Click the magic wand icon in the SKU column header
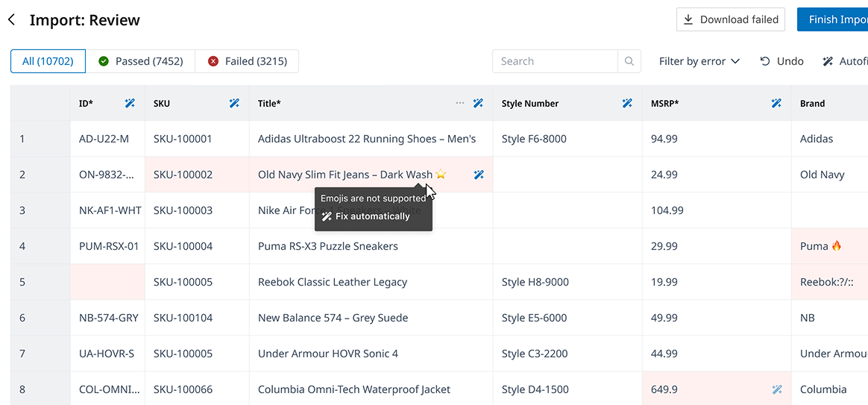 click(235, 103)
